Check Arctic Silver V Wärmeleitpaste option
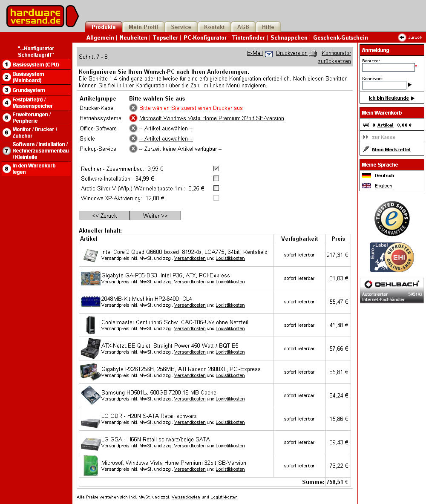Viewport: 426px width, 504px height. click(x=216, y=188)
